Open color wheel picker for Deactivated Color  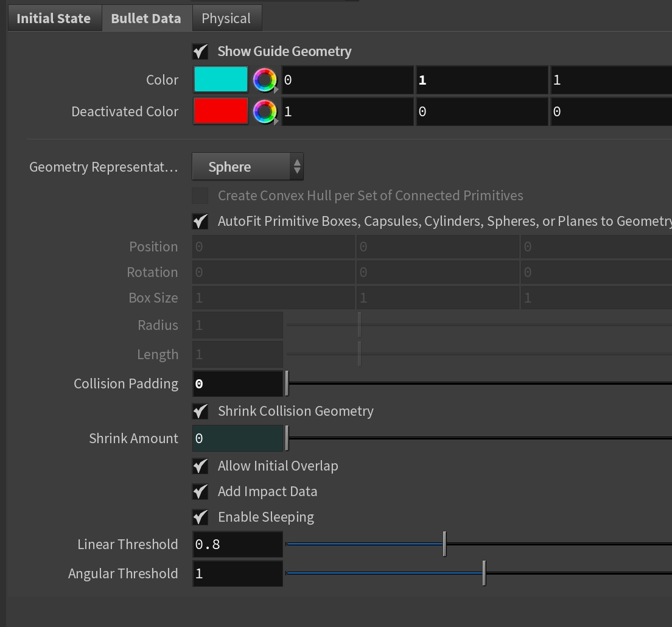[265, 112]
